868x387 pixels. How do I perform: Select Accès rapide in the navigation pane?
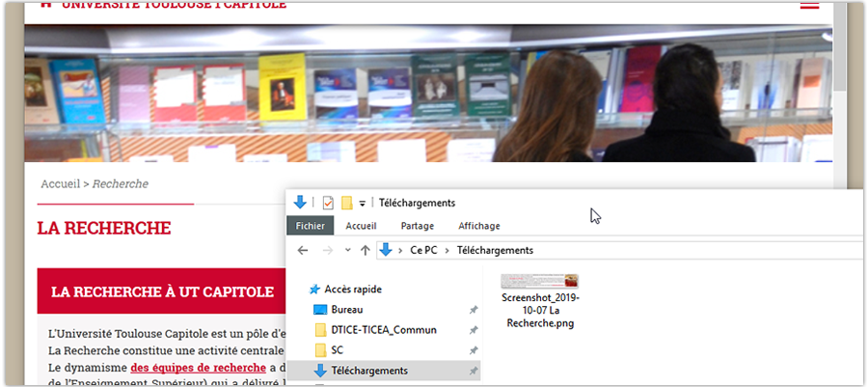coord(353,289)
